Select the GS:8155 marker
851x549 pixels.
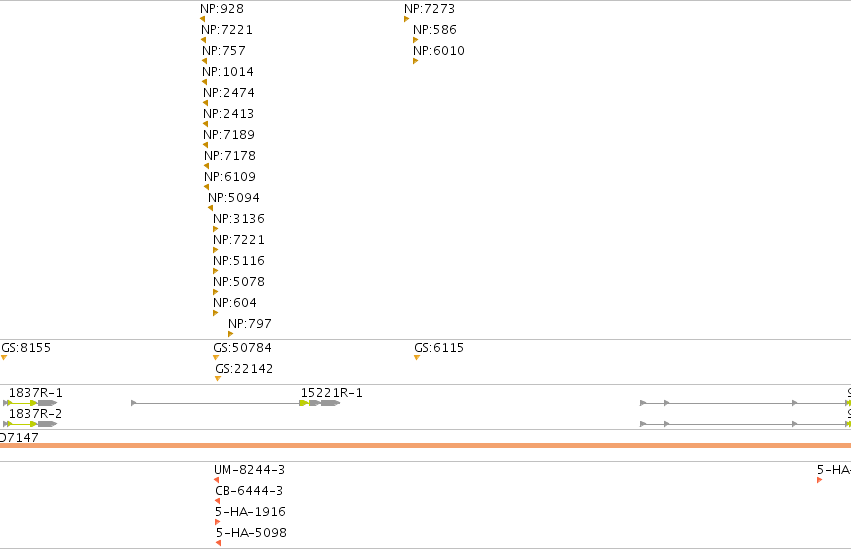[x=26, y=348]
